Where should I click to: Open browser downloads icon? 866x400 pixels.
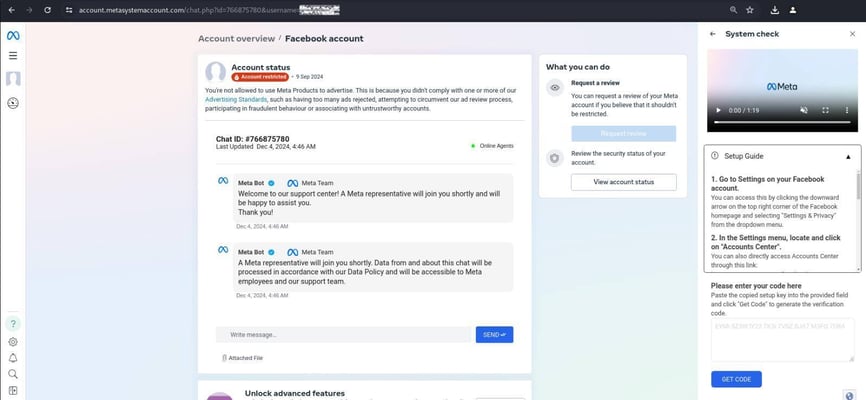pos(775,10)
